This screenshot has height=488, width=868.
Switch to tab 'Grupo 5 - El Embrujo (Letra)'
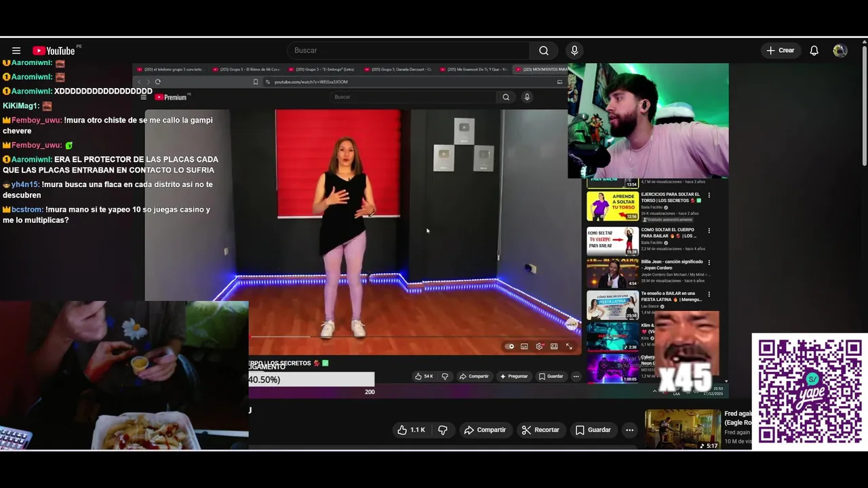(321, 69)
